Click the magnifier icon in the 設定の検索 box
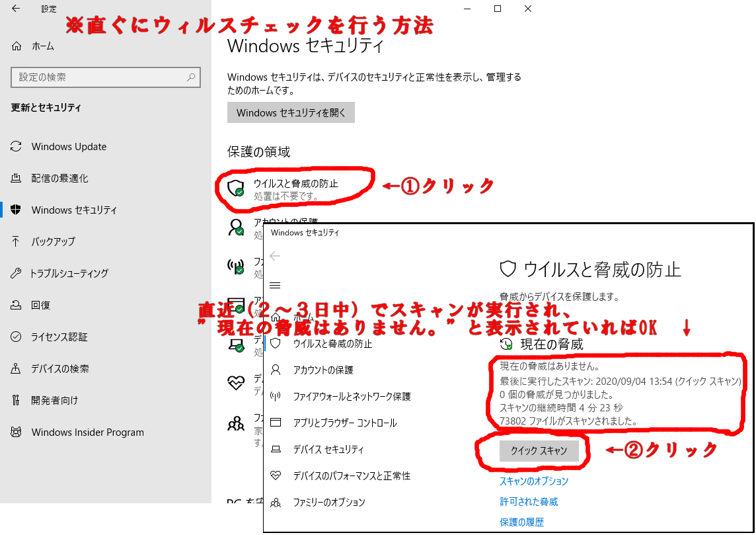 coord(191,77)
